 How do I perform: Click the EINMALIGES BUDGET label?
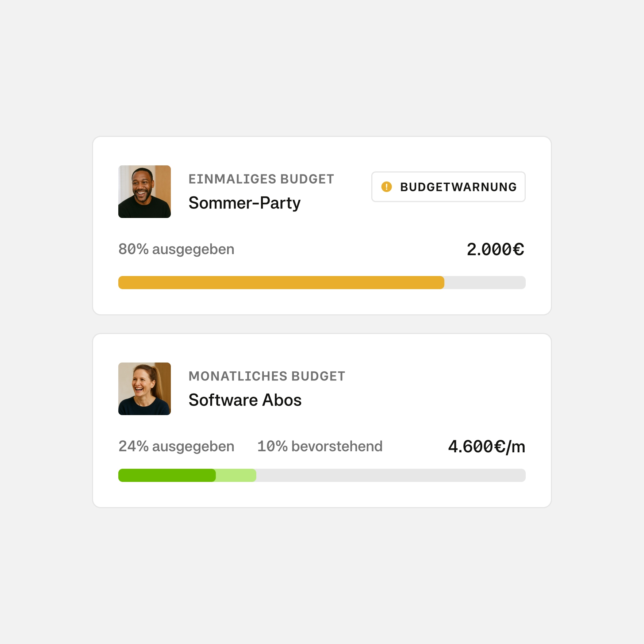(x=261, y=179)
